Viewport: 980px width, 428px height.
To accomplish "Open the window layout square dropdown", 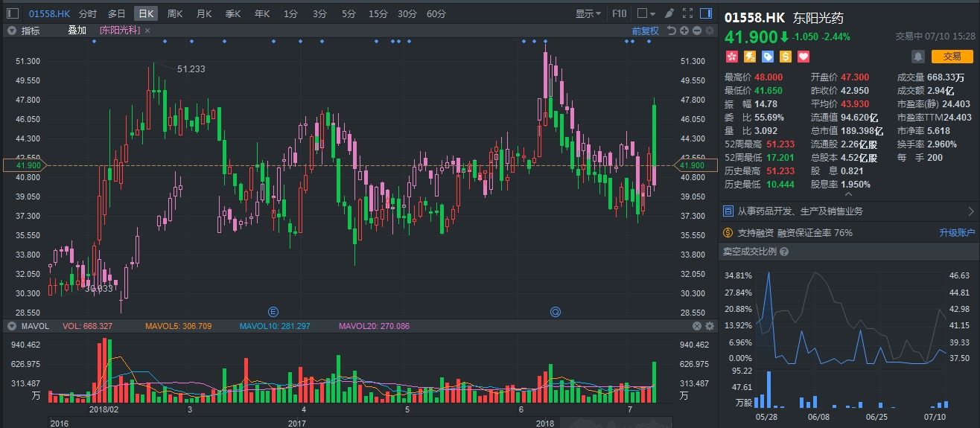I will tap(646, 13).
